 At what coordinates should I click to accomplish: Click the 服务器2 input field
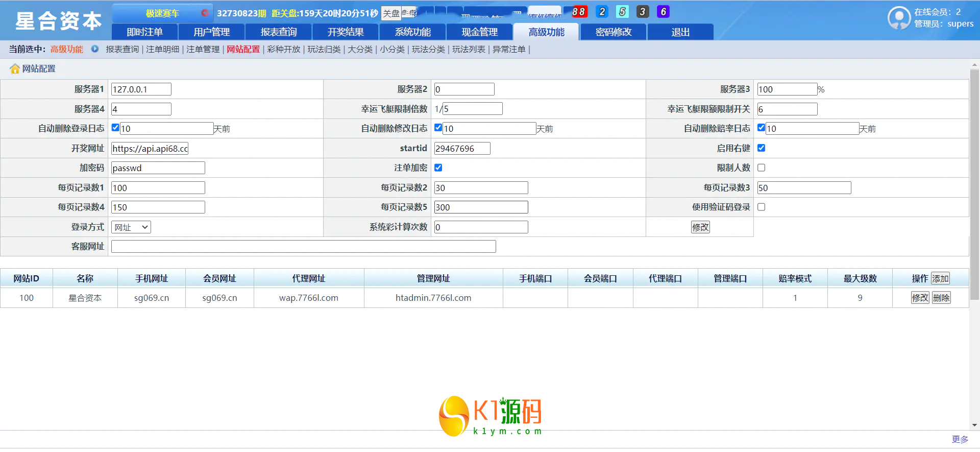pyautogui.click(x=464, y=89)
